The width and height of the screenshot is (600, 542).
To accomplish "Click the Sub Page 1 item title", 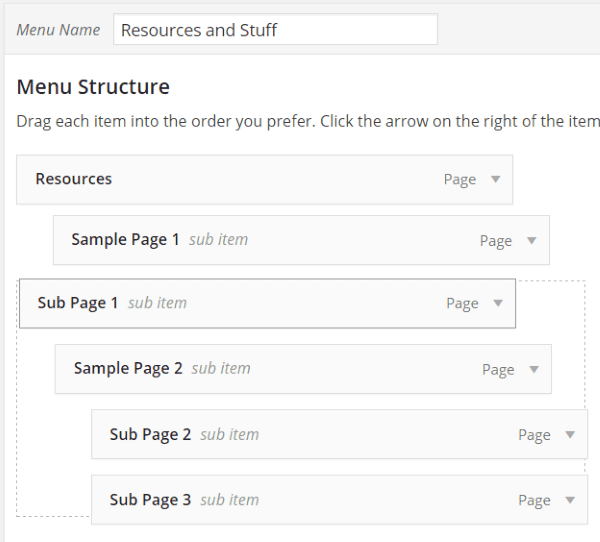I will (x=78, y=303).
